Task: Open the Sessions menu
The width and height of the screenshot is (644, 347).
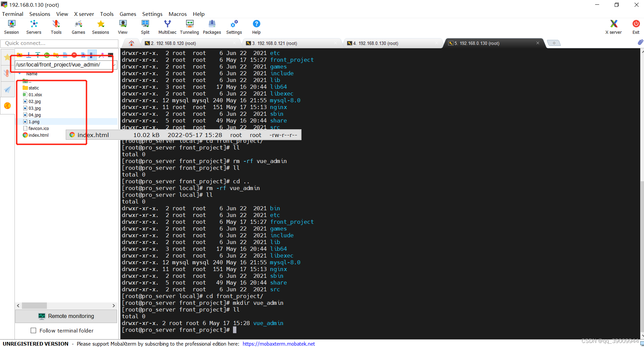Action: tap(40, 14)
